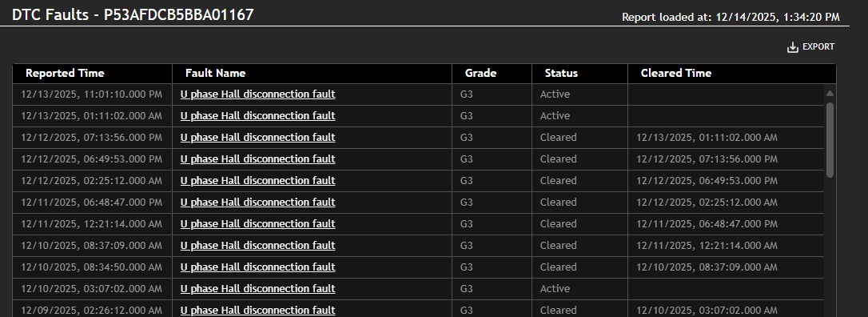868x317 pixels.
Task: Open fault link reported 12/11/2025 06:48:47 PM
Action: tap(258, 203)
